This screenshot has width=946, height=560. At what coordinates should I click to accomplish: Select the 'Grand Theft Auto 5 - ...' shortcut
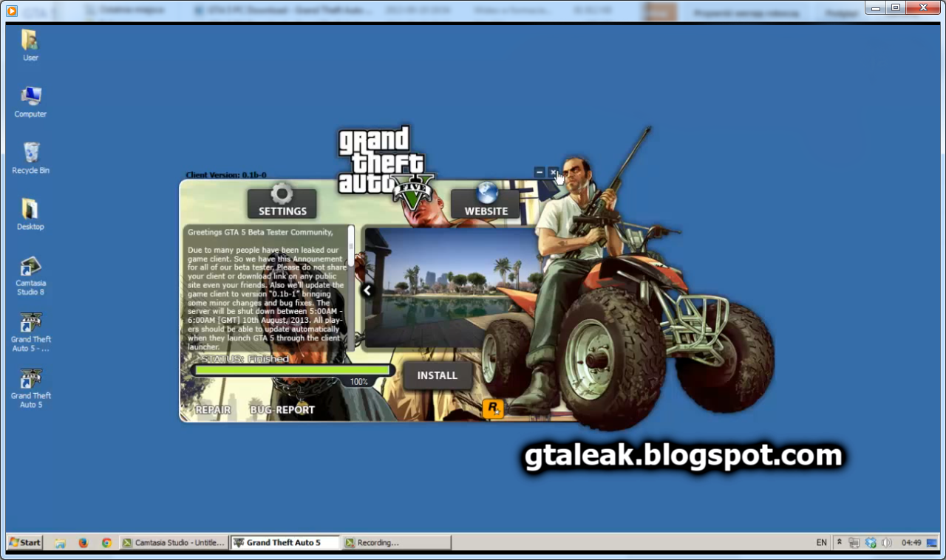pos(30,332)
